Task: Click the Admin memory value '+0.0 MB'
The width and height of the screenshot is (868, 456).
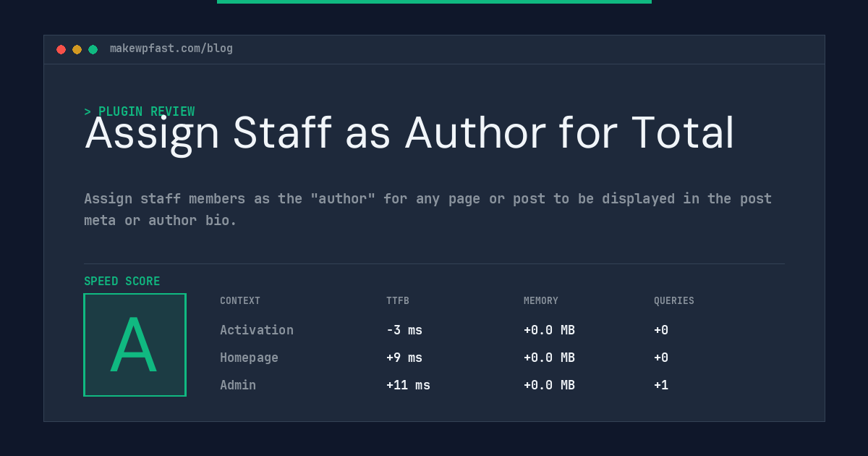Action: [x=549, y=385]
